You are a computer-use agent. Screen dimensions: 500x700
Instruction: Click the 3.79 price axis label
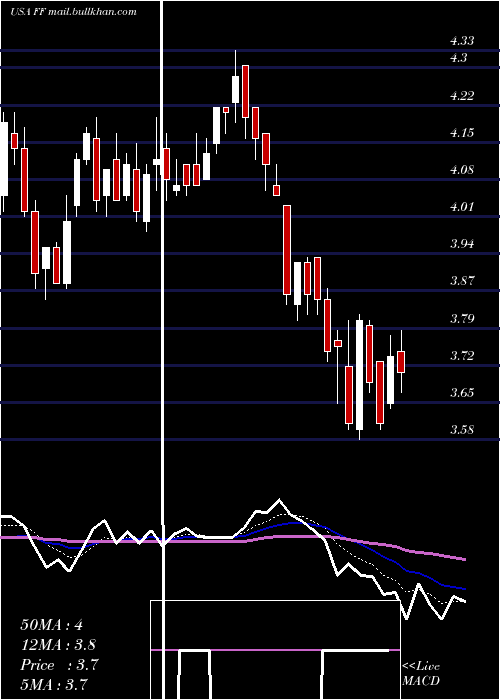tap(462, 319)
